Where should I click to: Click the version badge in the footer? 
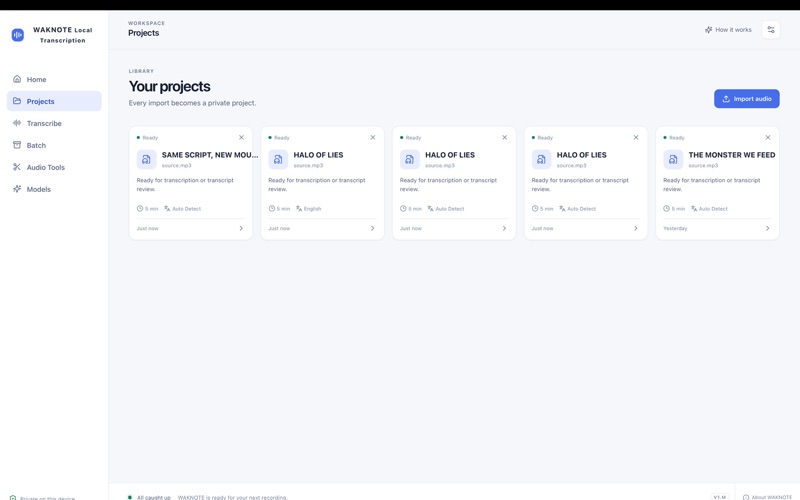(720, 497)
